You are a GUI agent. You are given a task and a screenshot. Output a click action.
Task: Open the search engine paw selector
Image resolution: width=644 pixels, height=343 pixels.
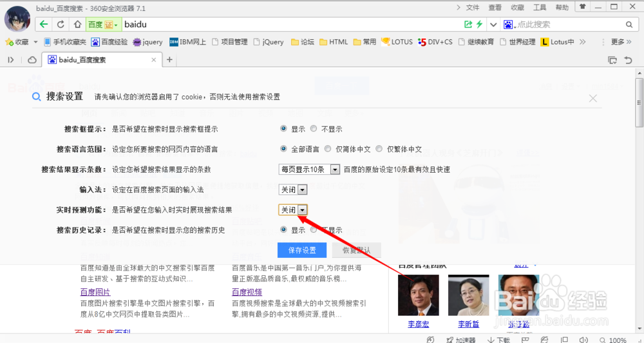[509, 24]
